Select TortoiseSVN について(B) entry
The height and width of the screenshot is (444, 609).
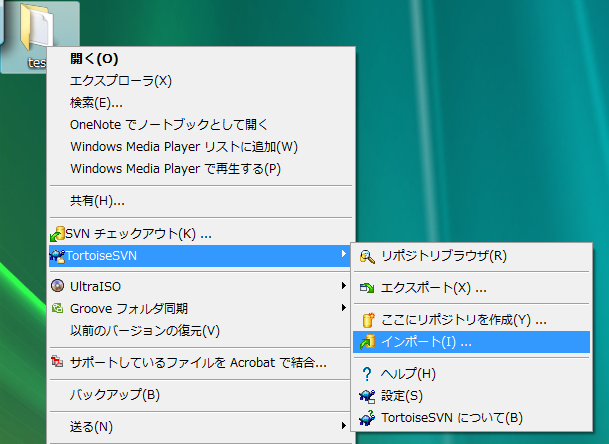tap(472, 418)
